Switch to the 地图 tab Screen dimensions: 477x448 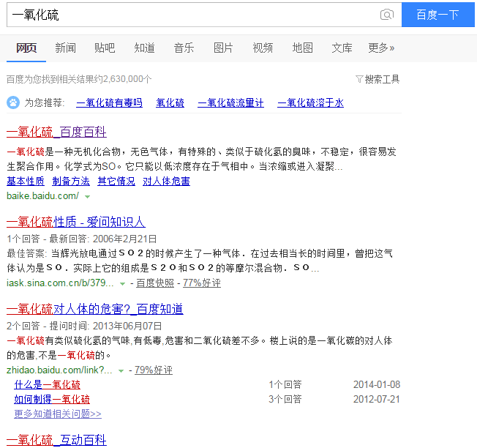tap(303, 48)
